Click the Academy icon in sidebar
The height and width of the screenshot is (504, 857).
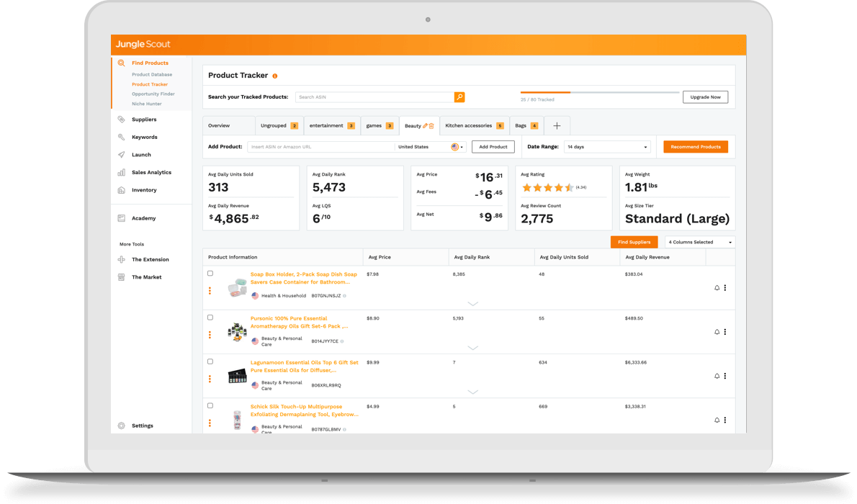[x=121, y=218]
